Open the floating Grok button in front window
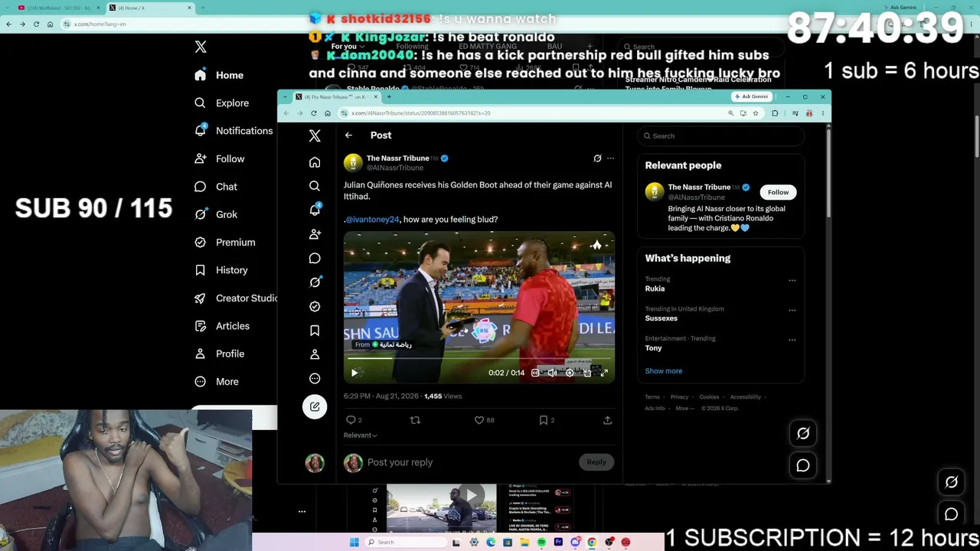This screenshot has width=980, height=551. 803,433
